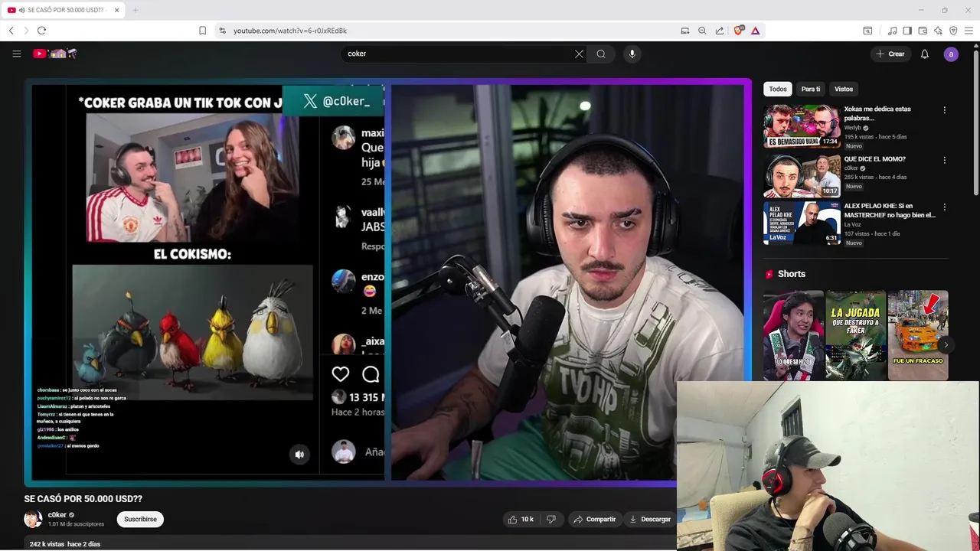Open Brave Shields lion icon

[x=738, y=31]
